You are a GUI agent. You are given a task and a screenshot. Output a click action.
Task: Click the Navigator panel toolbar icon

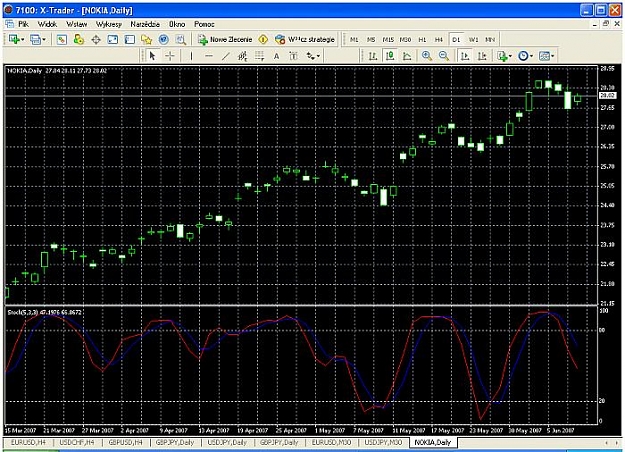130,39
